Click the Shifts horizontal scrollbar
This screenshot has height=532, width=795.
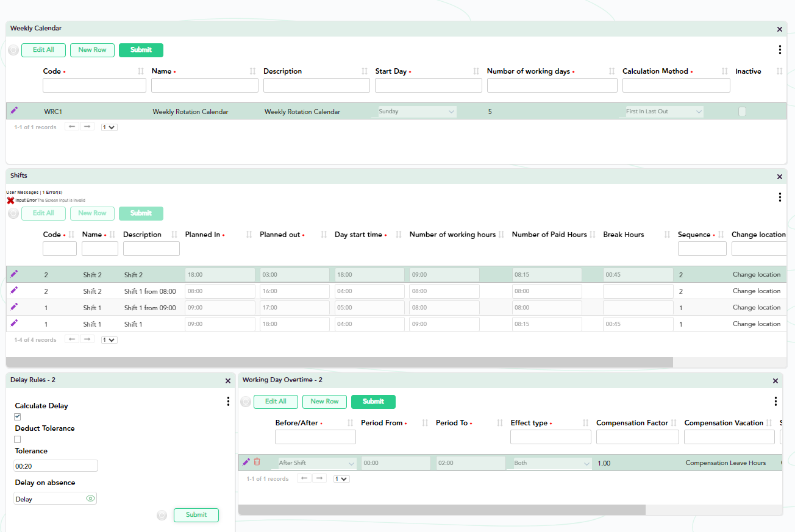pyautogui.click(x=340, y=363)
